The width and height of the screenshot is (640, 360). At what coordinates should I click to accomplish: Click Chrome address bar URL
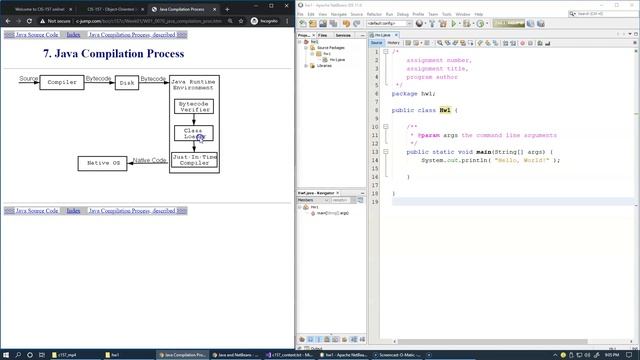click(x=149, y=21)
